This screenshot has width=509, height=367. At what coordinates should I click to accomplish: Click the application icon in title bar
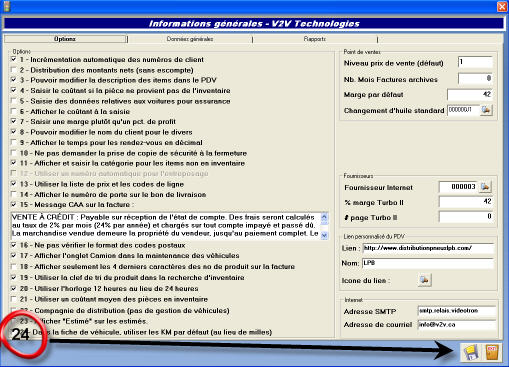point(7,6)
